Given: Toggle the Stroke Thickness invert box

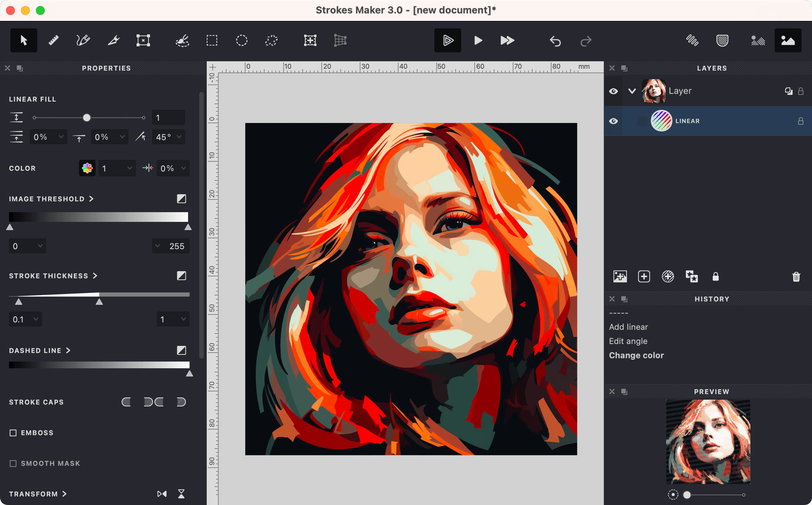Looking at the screenshot, I should (x=181, y=276).
